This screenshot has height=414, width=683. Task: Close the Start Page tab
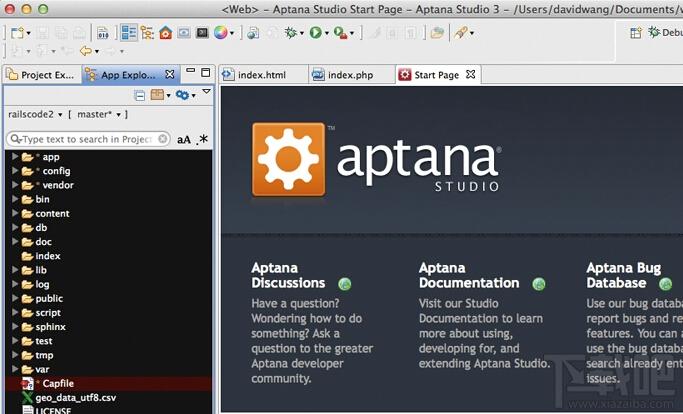click(470, 75)
